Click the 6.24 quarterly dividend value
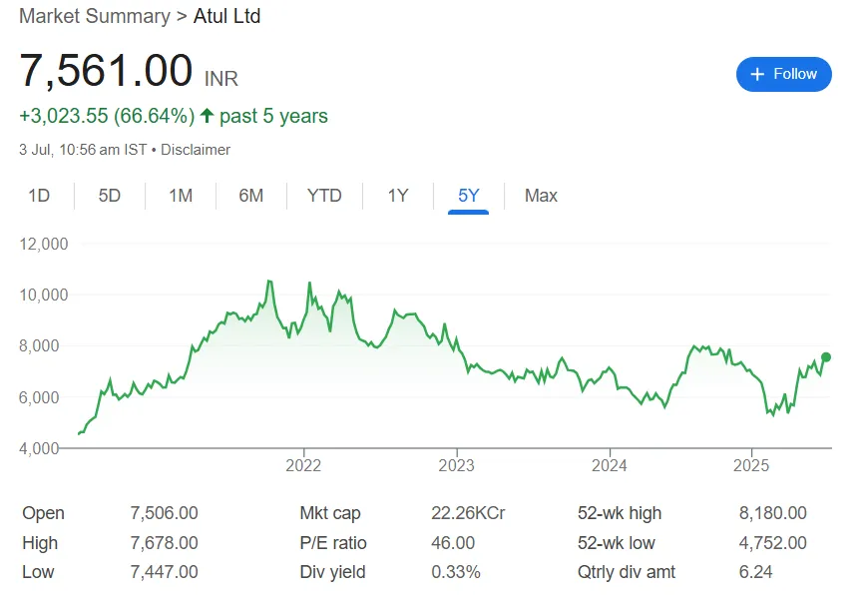Viewport: 868px width, 609px height. click(x=755, y=572)
